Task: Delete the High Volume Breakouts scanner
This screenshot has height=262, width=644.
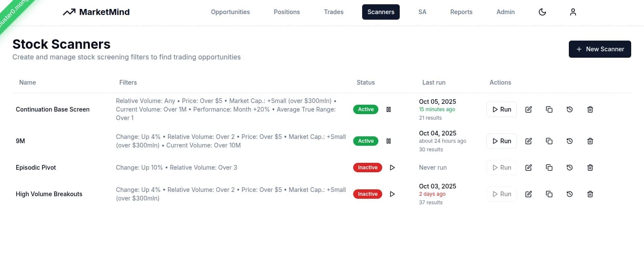Action: 590,194
